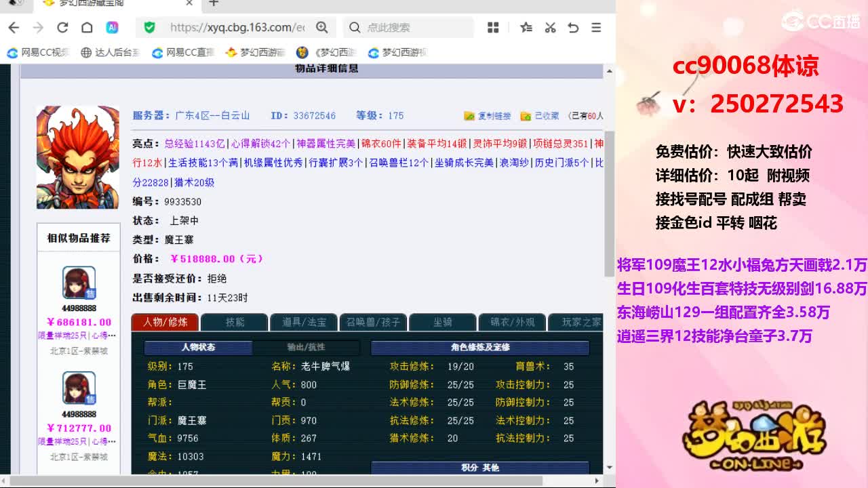Click the zoom magnifier icon in address bar
The image size is (868, 488).
[x=322, y=28]
